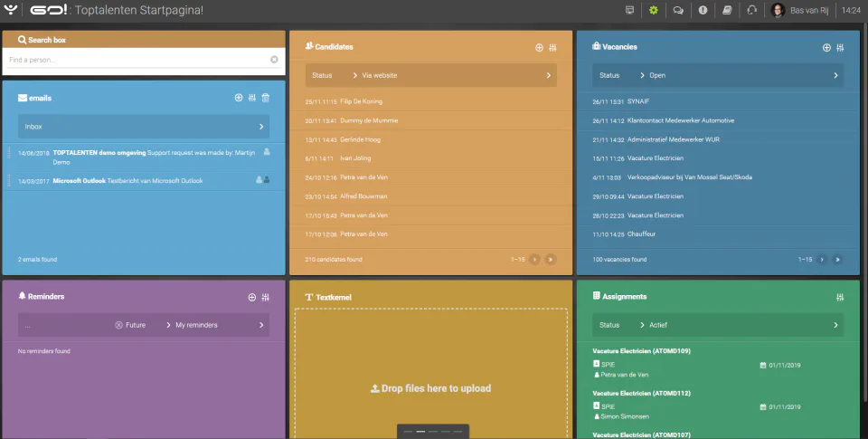868x439 pixels.
Task: Add a new email with plus icon
Action: (x=239, y=98)
